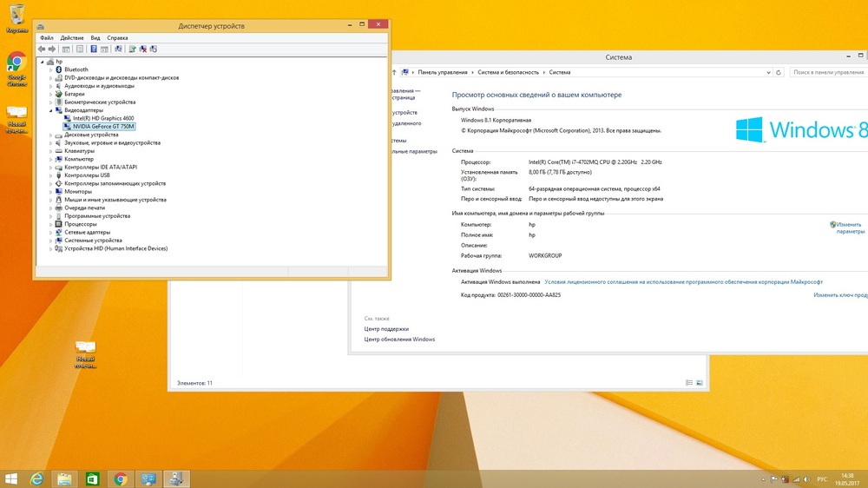Viewport: 868px width, 488px height.
Task: Expand the Процессоры category
Action: [50, 224]
